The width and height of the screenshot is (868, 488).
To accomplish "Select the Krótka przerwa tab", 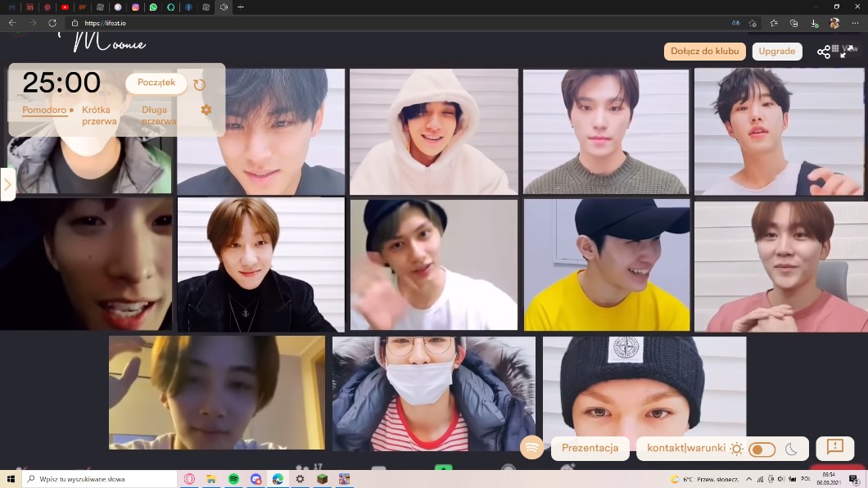I will coord(99,115).
